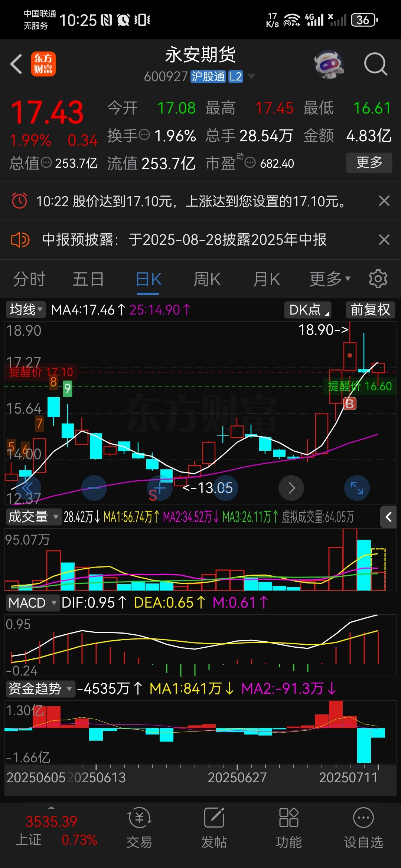Open the 均线 indicator dropdown
Viewport: 401px width, 868px height.
(x=26, y=309)
